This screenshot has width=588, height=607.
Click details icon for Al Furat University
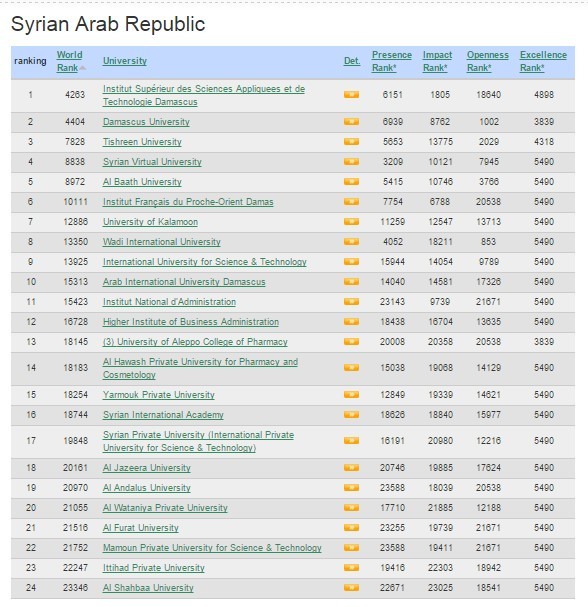351,528
